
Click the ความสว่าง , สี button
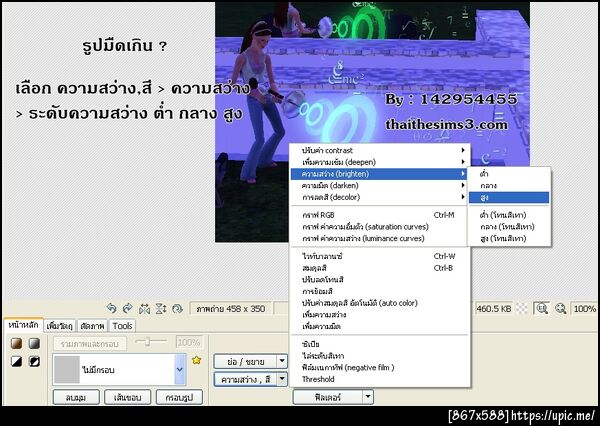click(x=245, y=379)
